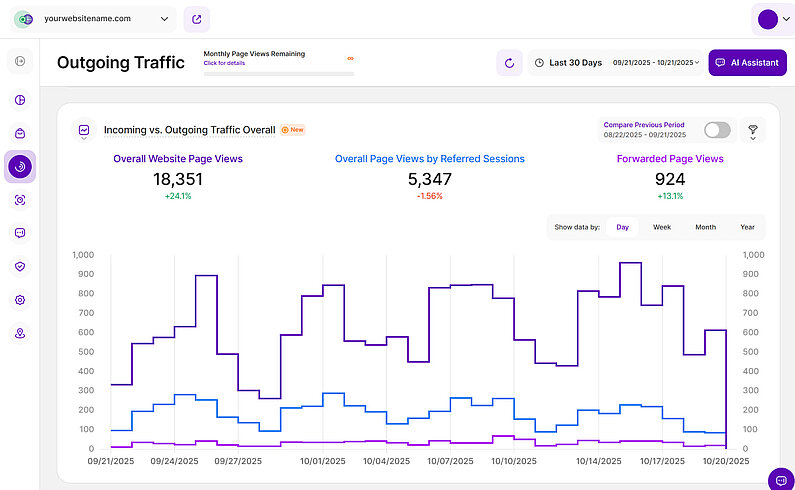Open the shield security sidebar icon

pyautogui.click(x=20, y=266)
